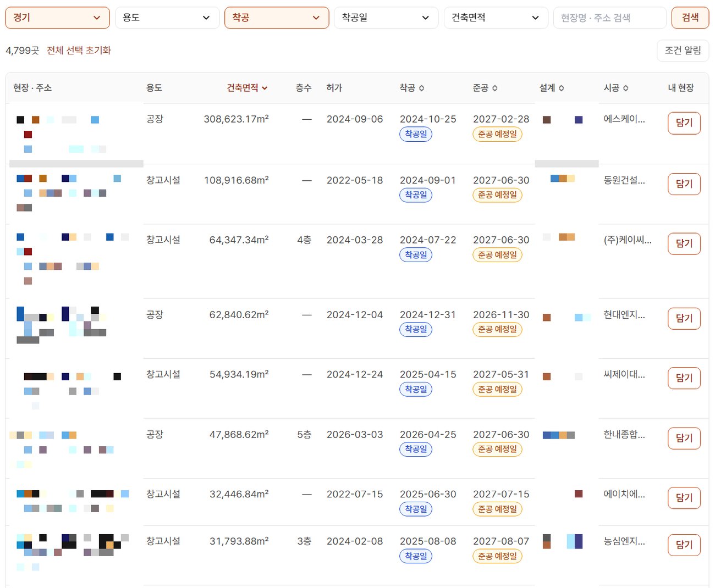Viewport: 715px width, 588px height.
Task: Click 담기 for 동원건설 row
Action: point(684,184)
